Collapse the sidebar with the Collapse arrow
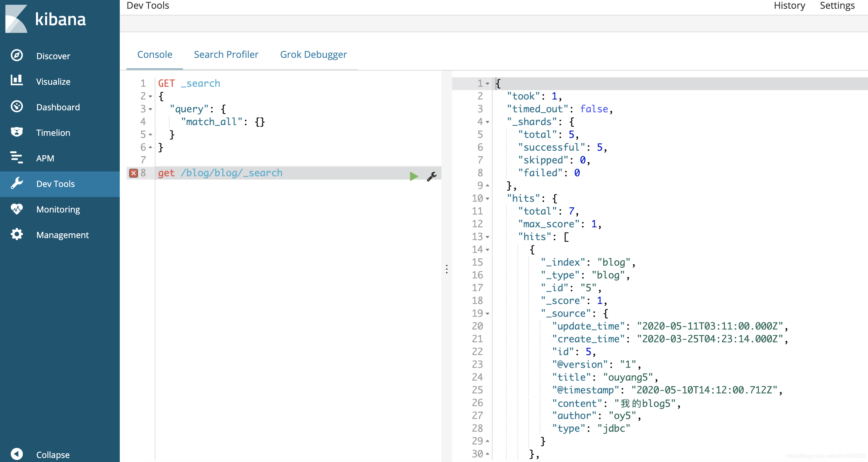Screen dimensions: 868x462 coord(16,454)
